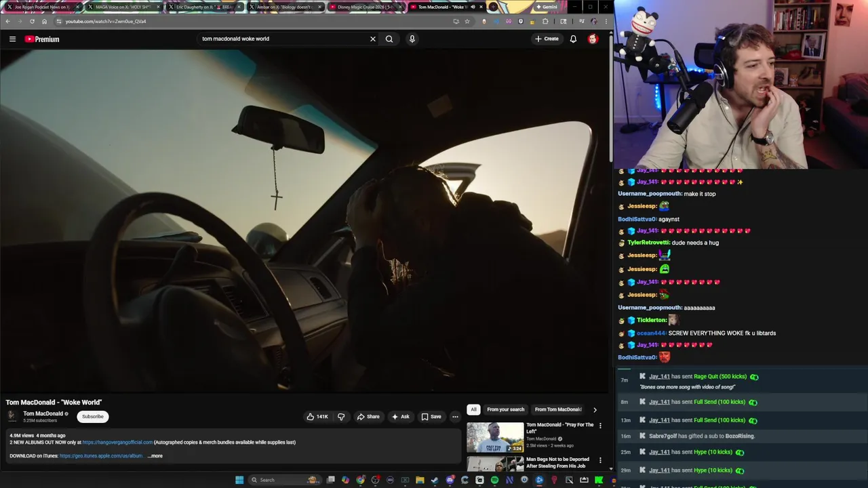This screenshot has height=488, width=868.
Task: Select the All filter chip
Action: (x=473, y=409)
